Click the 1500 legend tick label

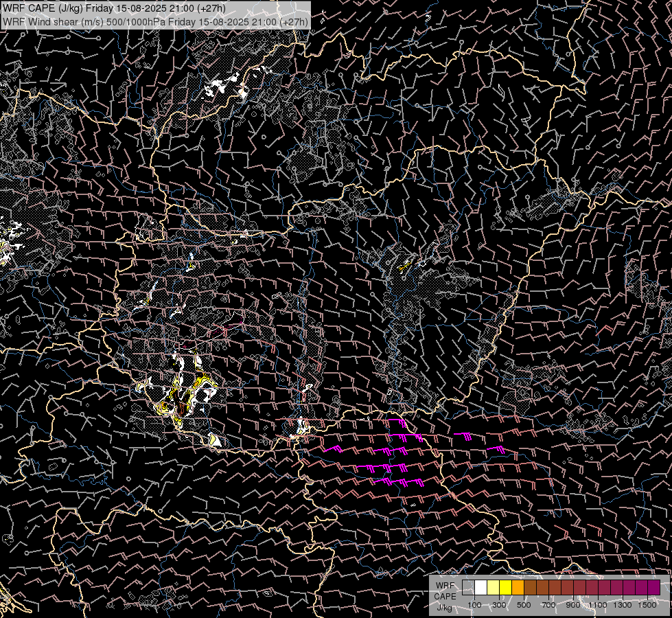(x=647, y=605)
